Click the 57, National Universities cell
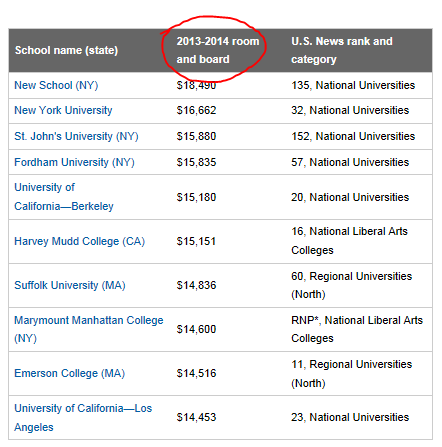 pos(350,162)
